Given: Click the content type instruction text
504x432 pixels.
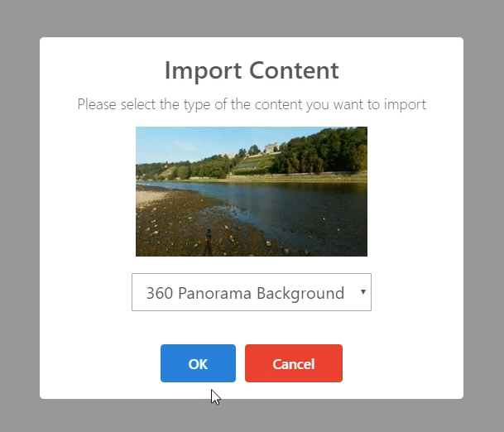Looking at the screenshot, I should click(251, 105).
